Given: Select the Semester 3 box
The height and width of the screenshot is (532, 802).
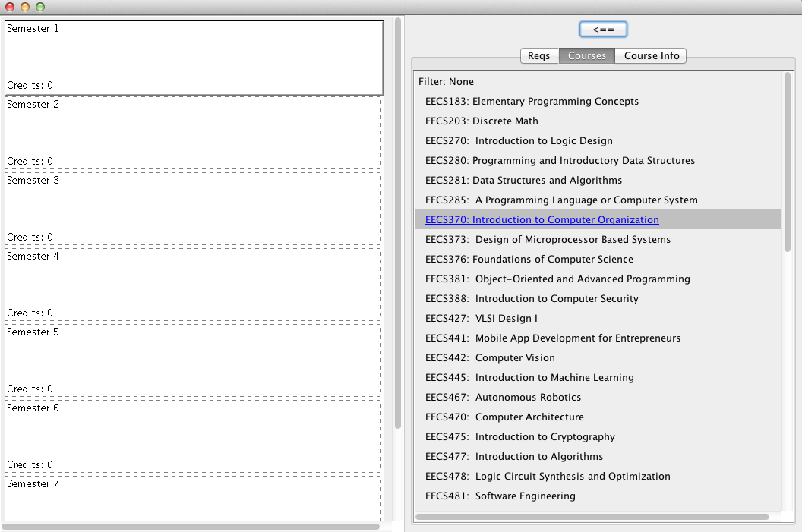Looking at the screenshot, I should pyautogui.click(x=194, y=209).
